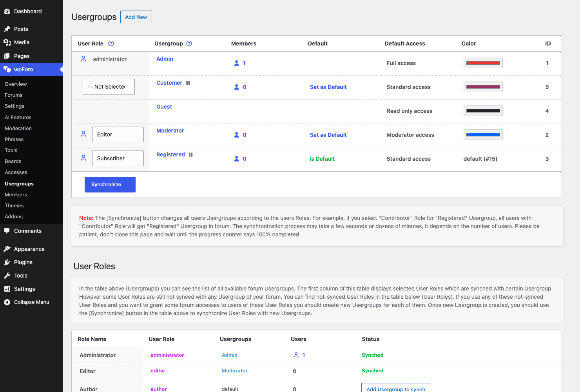
Task: Click the Dashboard gauge icon
Action: (7, 11)
